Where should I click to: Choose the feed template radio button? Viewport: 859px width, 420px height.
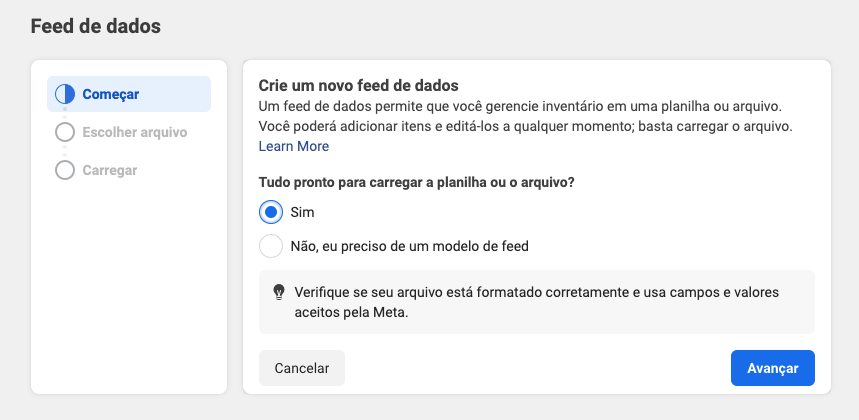(x=271, y=245)
